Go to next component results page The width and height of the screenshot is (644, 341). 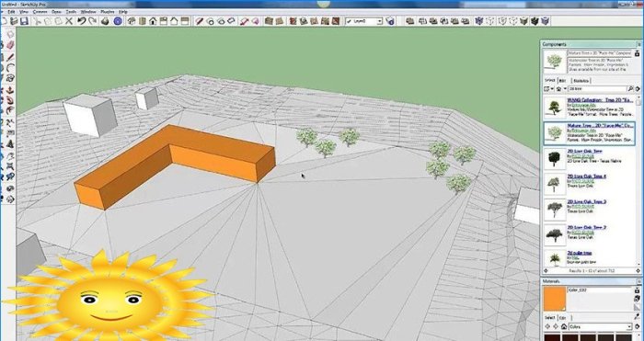point(638,271)
